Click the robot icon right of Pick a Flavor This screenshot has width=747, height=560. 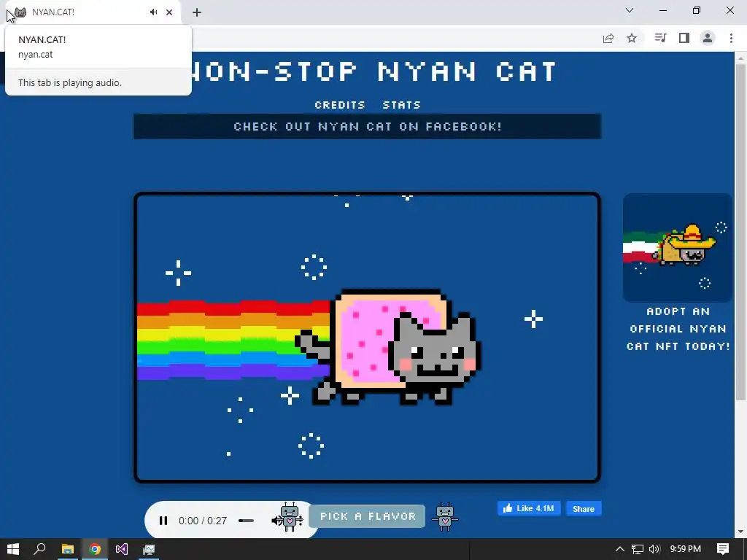click(x=444, y=516)
